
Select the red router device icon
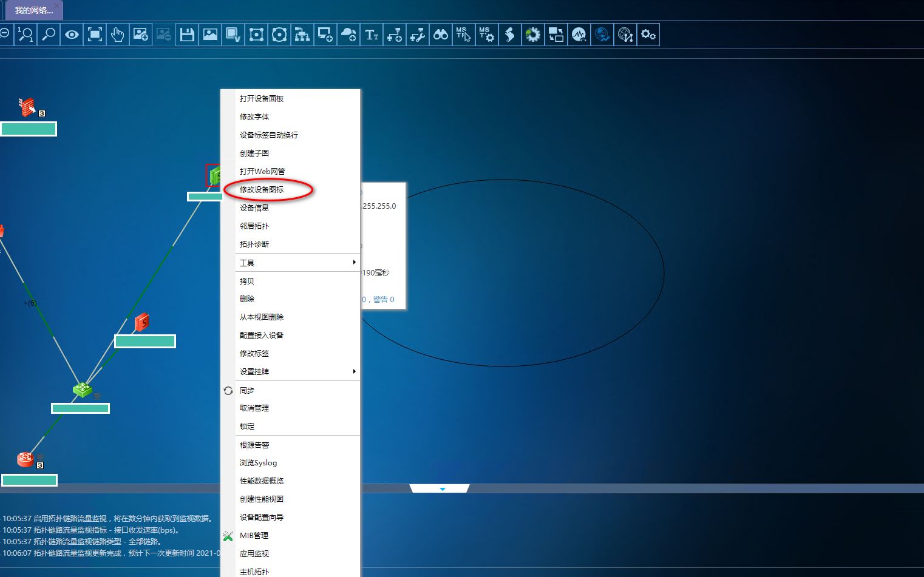click(x=25, y=459)
